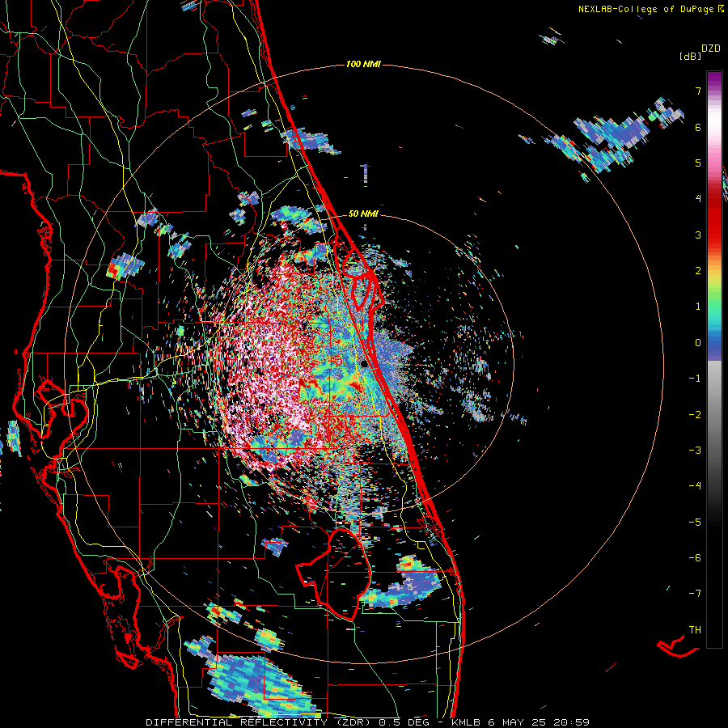Click the -4 value on color scale
This screenshot has width=728, height=728.
click(x=695, y=485)
